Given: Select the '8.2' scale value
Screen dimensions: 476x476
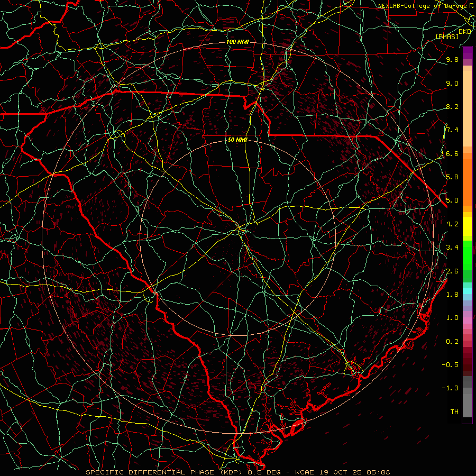Looking at the screenshot, I should [x=452, y=106].
